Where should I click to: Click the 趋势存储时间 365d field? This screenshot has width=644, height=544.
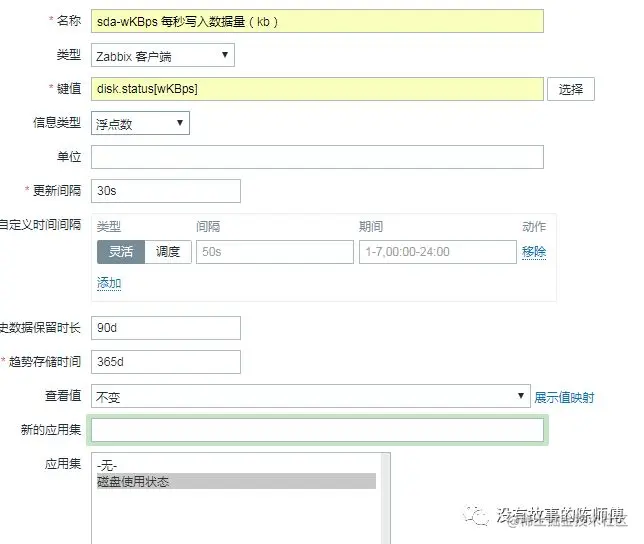coord(166,362)
